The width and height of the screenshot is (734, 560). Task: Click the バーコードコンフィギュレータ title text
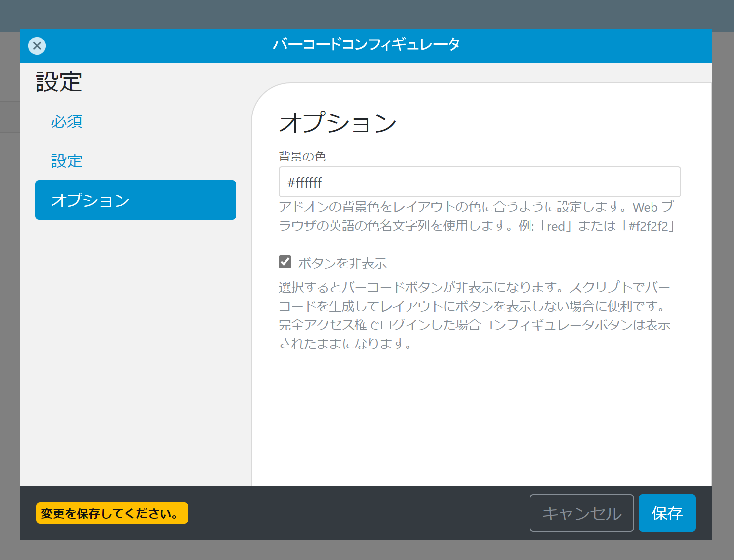pos(367,44)
